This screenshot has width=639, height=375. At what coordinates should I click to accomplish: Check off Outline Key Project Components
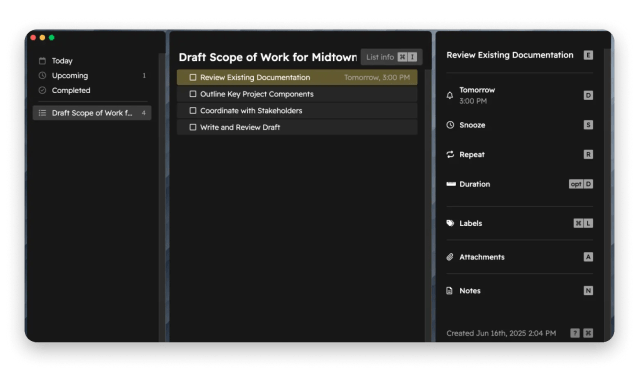pyautogui.click(x=193, y=94)
